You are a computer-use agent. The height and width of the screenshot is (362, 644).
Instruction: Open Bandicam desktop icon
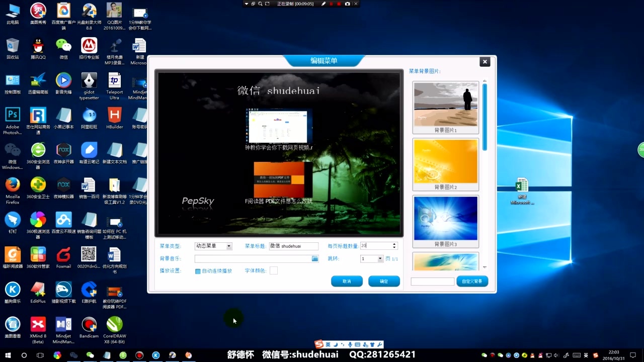click(89, 327)
